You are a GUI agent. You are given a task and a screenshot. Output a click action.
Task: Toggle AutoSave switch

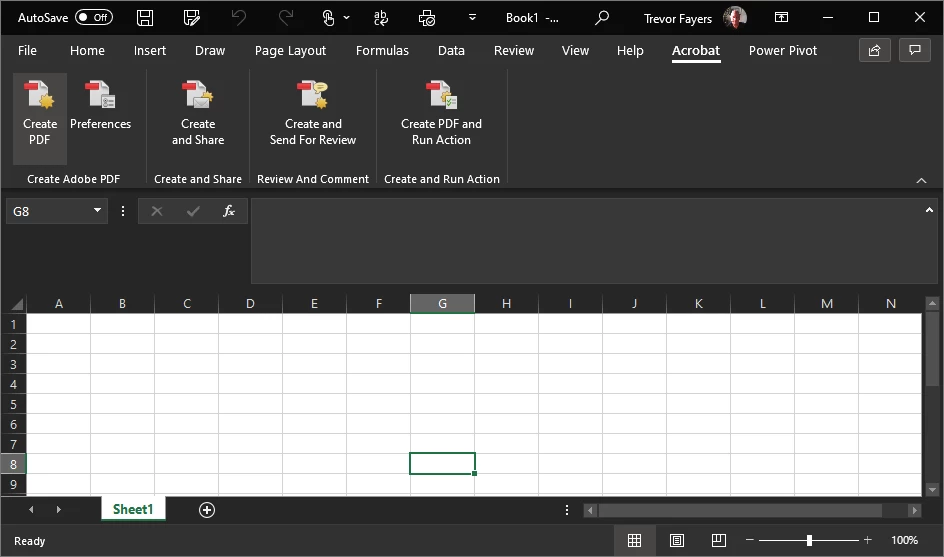[94, 17]
